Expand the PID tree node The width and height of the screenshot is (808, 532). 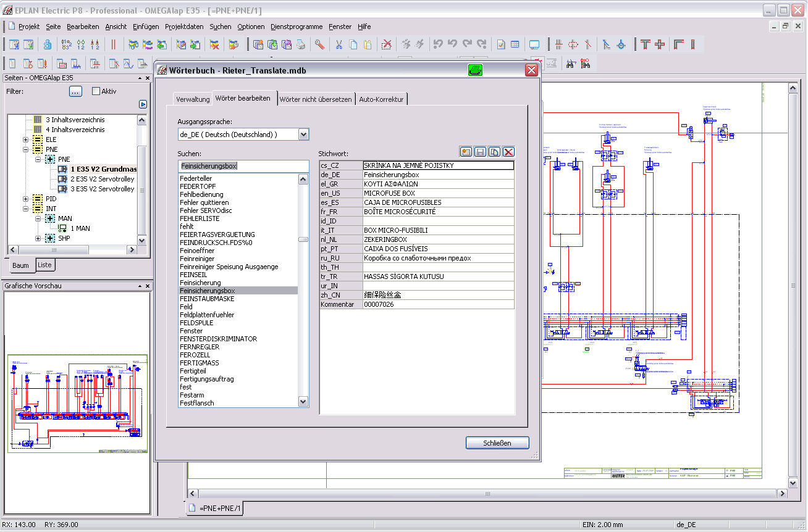(26, 199)
